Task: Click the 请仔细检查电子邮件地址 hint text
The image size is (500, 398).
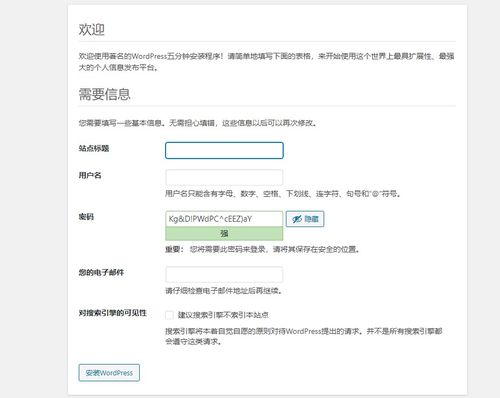Action: 224,291
